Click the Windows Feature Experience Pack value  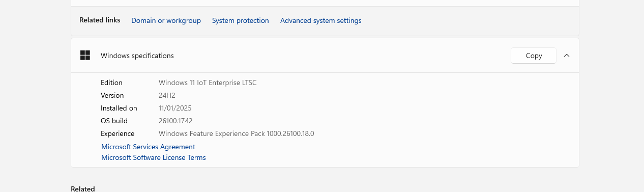[x=237, y=133]
